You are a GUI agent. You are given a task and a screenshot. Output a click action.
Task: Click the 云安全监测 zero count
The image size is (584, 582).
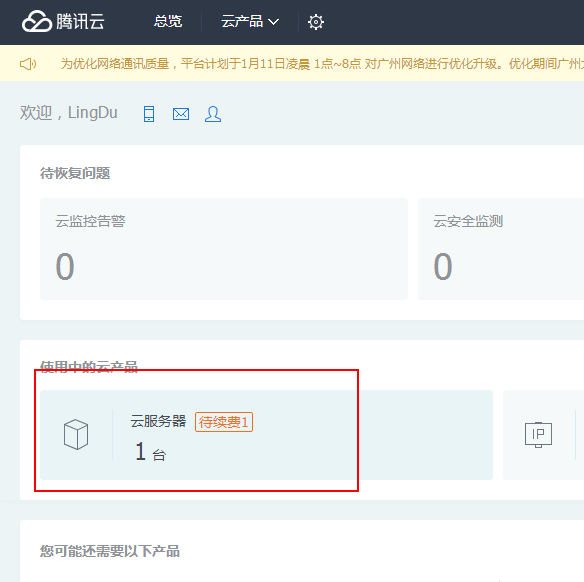pyautogui.click(x=443, y=266)
